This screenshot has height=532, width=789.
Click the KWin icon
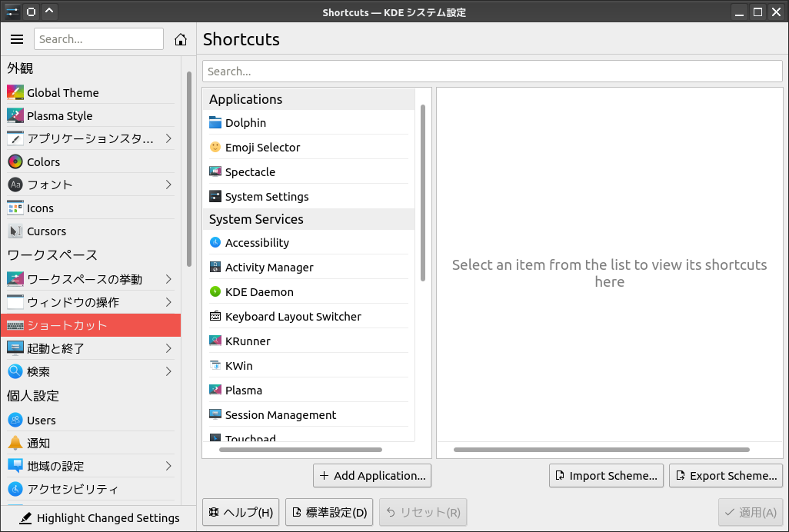coord(215,366)
